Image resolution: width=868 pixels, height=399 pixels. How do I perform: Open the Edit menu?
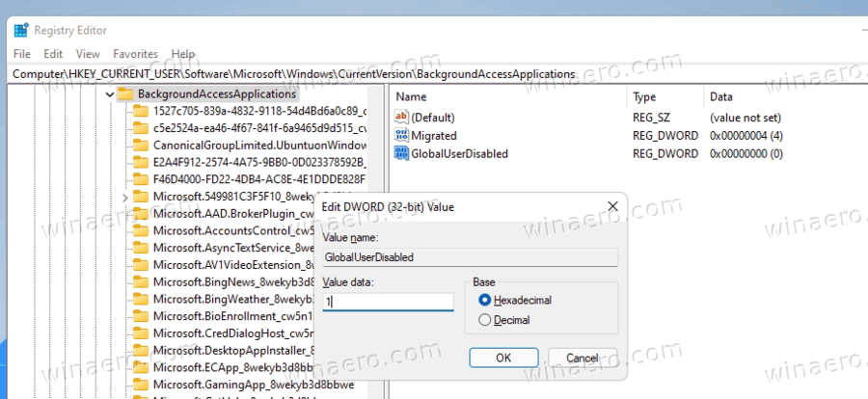[53, 54]
